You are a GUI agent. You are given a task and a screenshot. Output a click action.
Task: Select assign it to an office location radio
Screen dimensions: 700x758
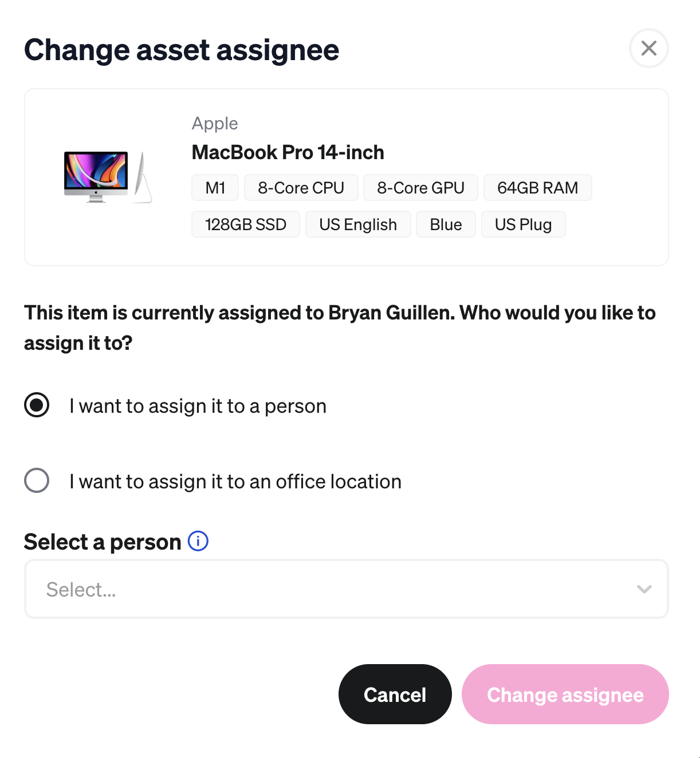pyautogui.click(x=37, y=480)
